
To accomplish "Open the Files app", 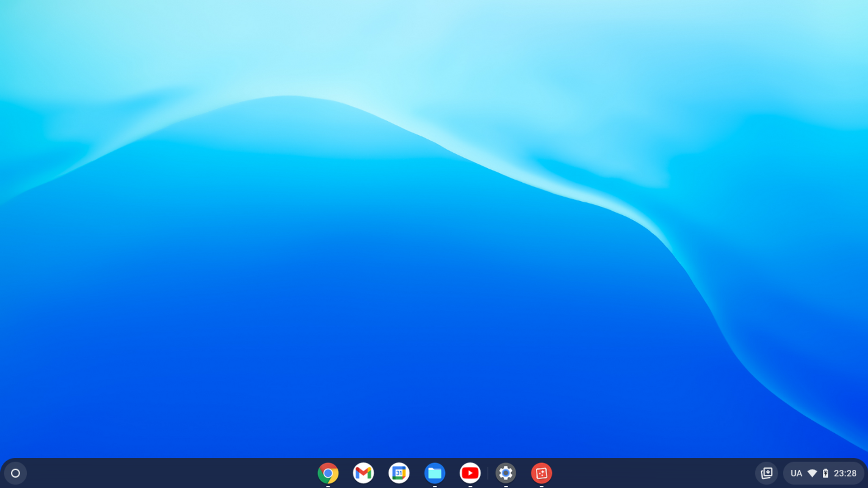I will pyautogui.click(x=434, y=473).
